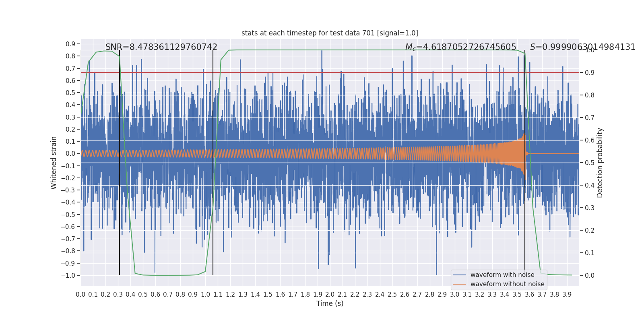Click the plot title mentioning test data 701
Image resolution: width=644 pixels, height=322 pixels.
pyautogui.click(x=330, y=33)
